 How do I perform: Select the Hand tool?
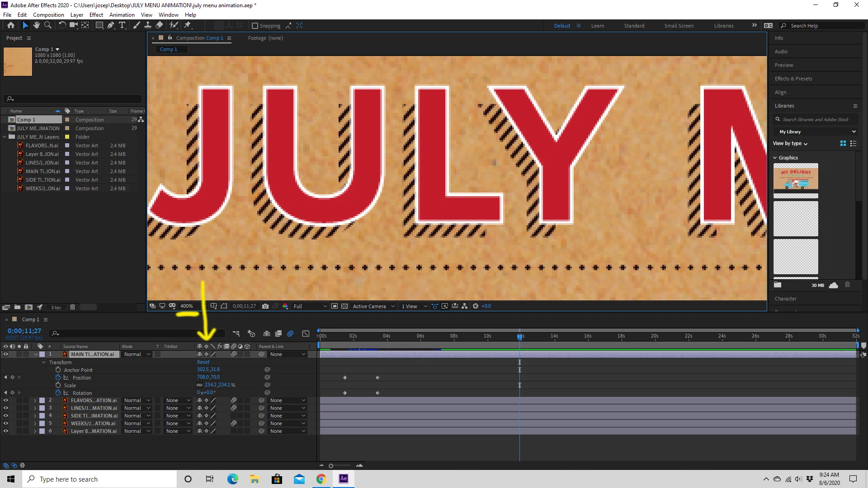pos(37,25)
